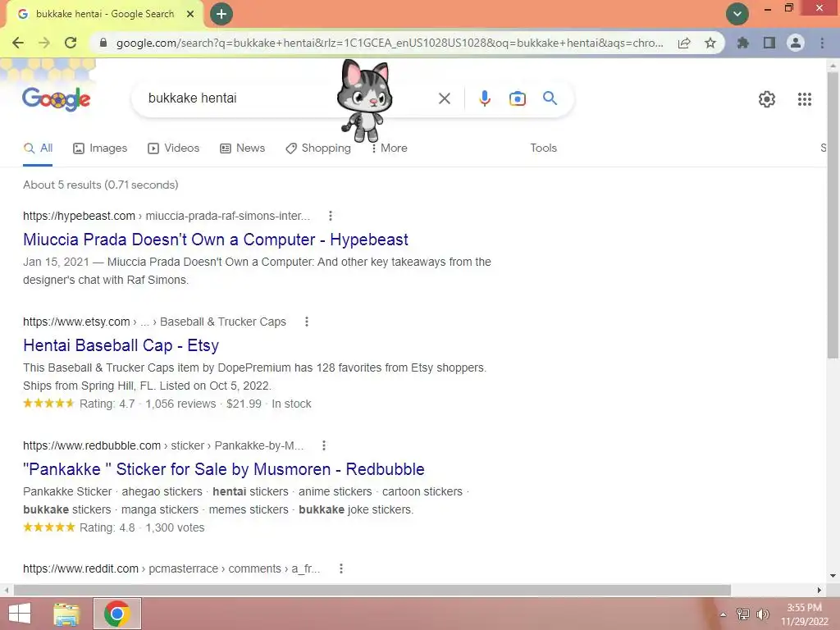Viewport: 840px width, 630px height.
Task: Switch to the Images tab
Action: tap(100, 148)
